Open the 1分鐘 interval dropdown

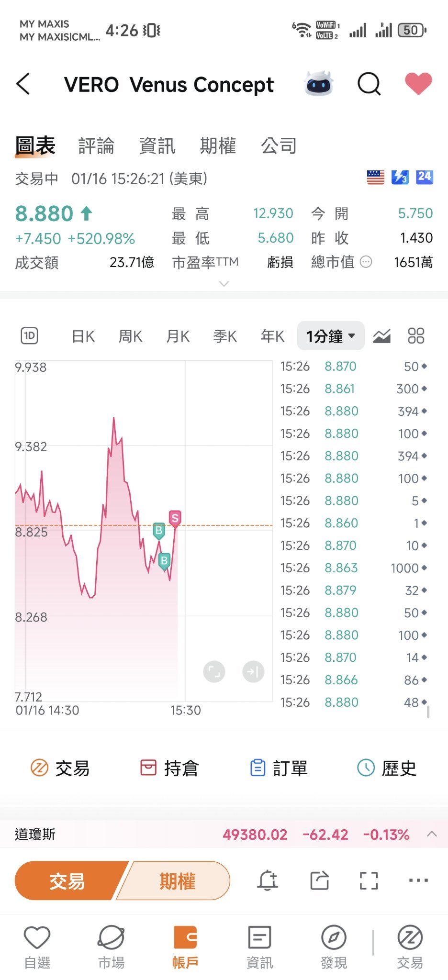pyautogui.click(x=331, y=336)
